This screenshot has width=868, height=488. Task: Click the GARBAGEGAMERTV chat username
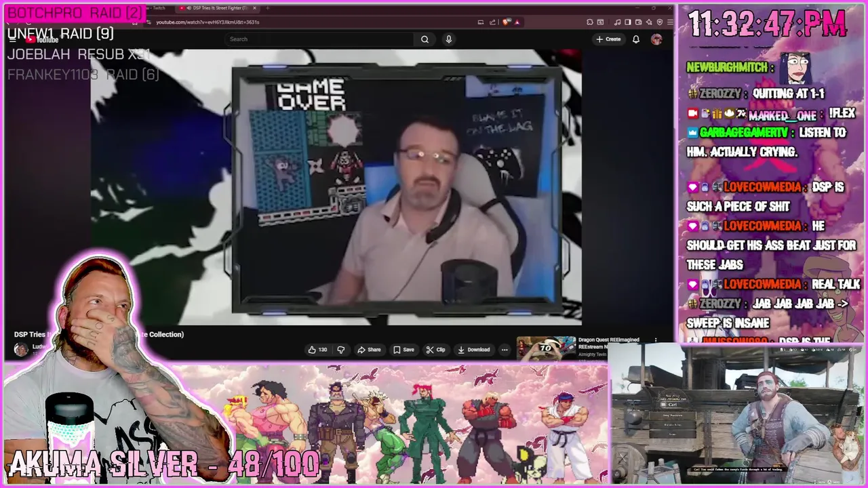click(745, 133)
